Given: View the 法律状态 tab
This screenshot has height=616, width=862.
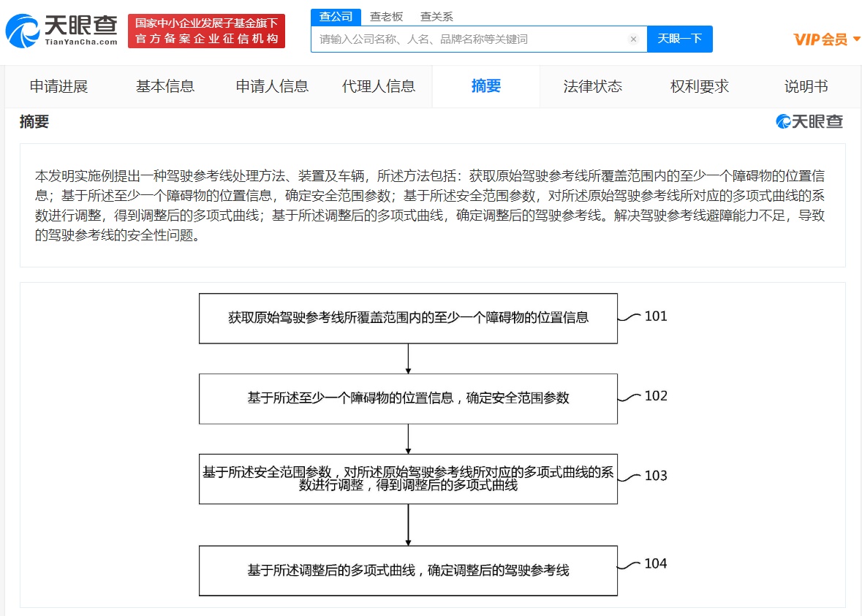Looking at the screenshot, I should pyautogui.click(x=593, y=86).
